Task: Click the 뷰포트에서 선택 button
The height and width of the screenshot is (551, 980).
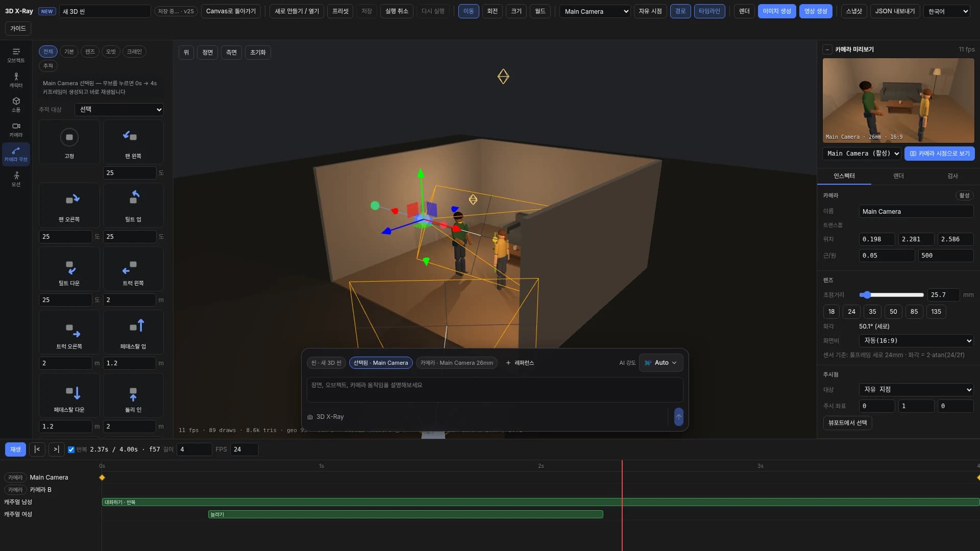Action: (848, 423)
